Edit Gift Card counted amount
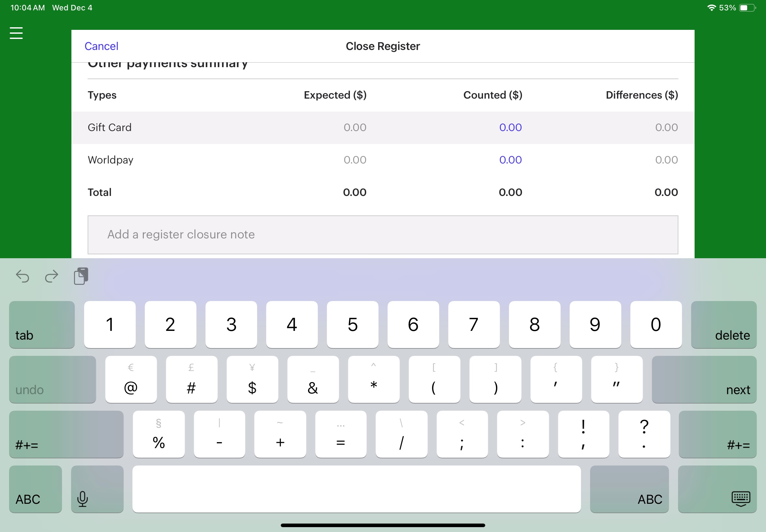 510,127
